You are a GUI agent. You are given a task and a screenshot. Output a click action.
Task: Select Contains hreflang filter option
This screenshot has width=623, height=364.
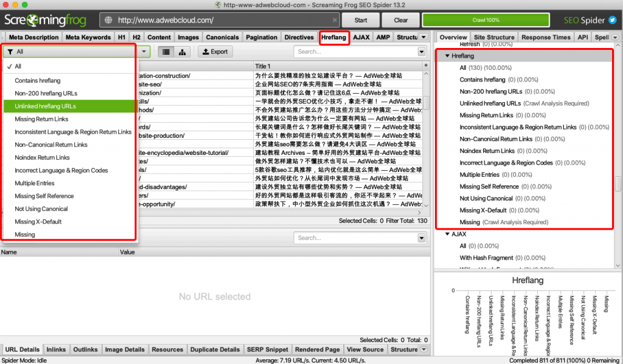pos(69,81)
